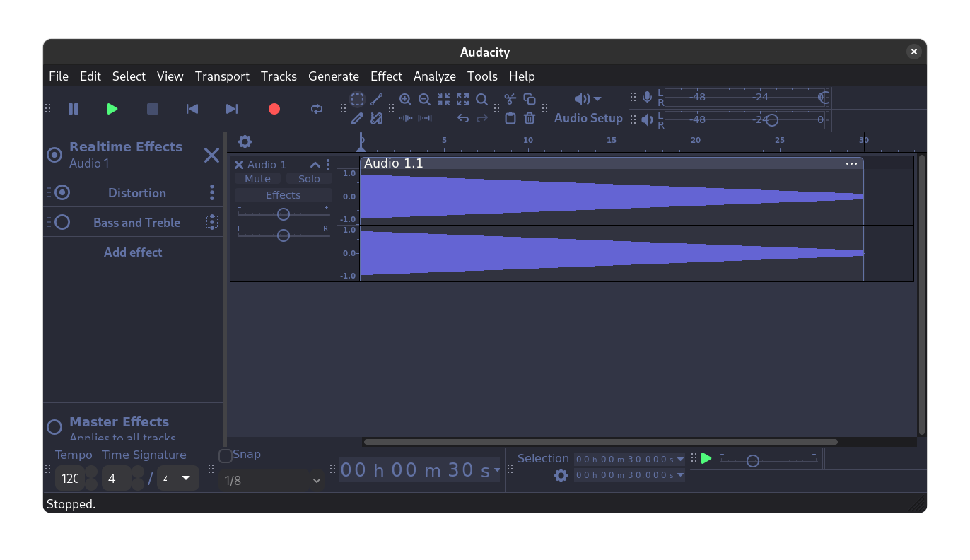Screen dimensions: 970x560
Task: Close the Audio 1 track
Action: (239, 165)
